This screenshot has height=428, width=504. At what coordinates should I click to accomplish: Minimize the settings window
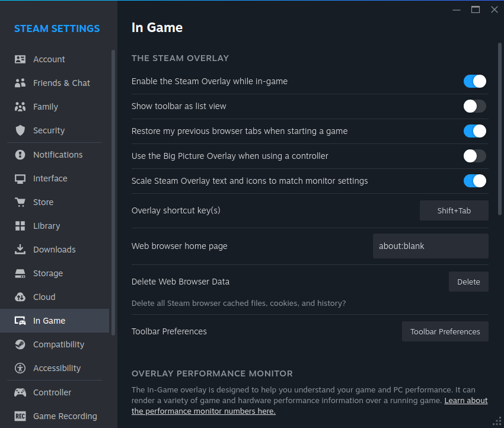point(457,10)
